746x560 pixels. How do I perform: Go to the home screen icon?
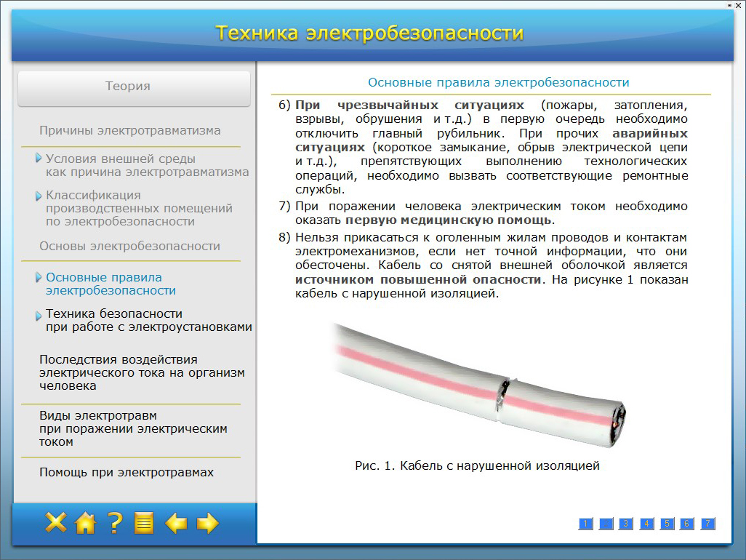tap(86, 522)
